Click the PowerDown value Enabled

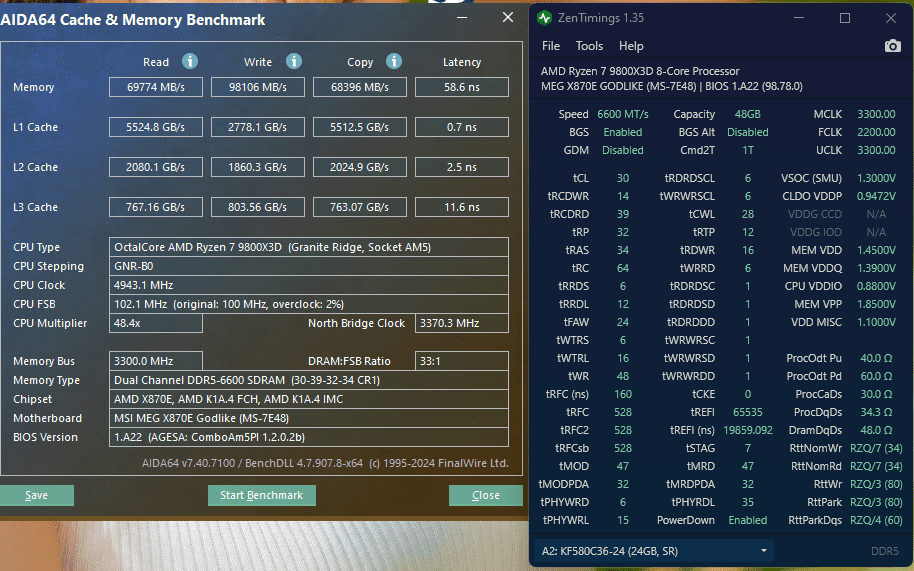(x=748, y=520)
